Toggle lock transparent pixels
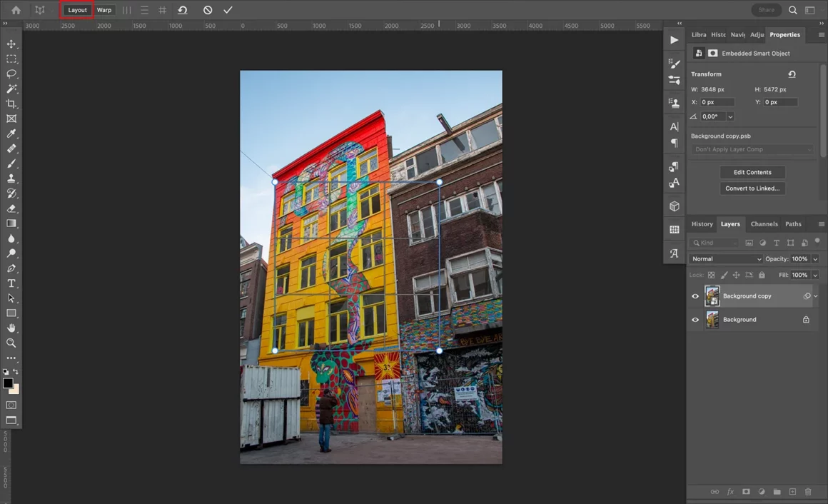Image resolution: width=828 pixels, height=504 pixels. [712, 276]
